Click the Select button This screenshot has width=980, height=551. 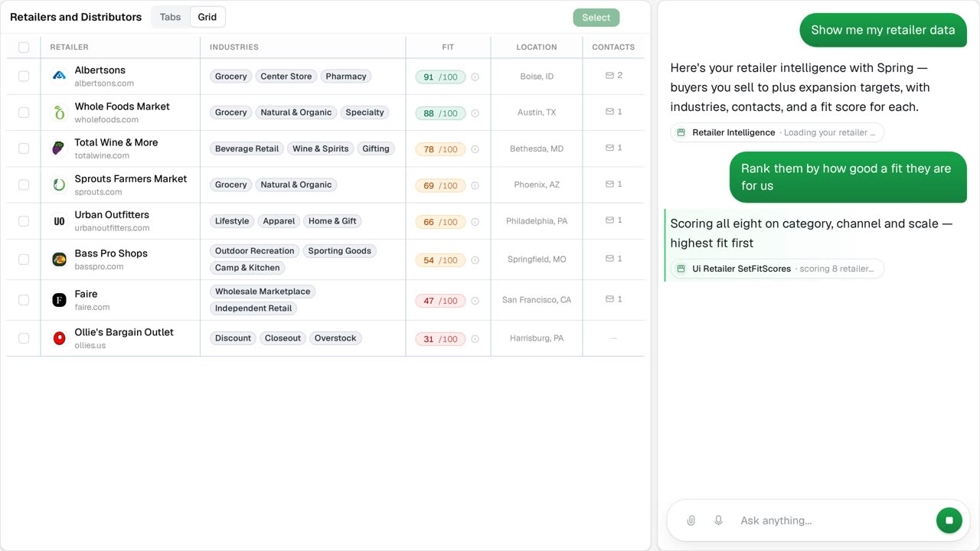pos(596,18)
